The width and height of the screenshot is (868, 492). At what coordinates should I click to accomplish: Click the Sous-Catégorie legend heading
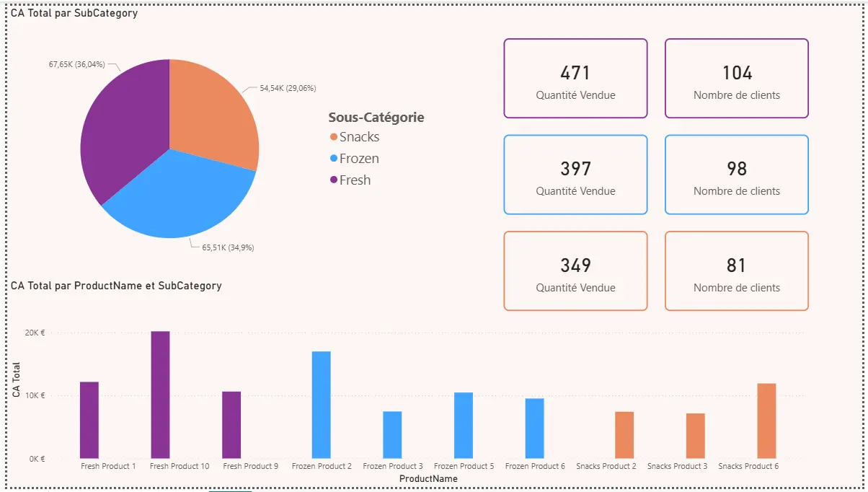(x=376, y=117)
